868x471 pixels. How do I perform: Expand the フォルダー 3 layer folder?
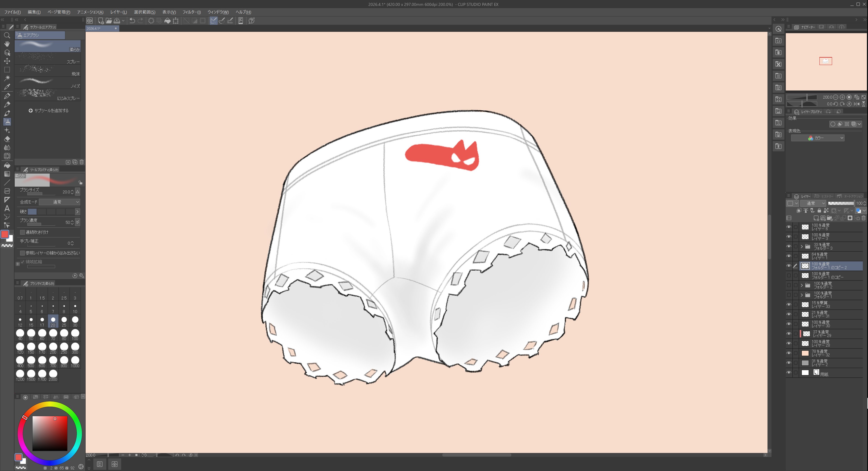[x=802, y=246]
